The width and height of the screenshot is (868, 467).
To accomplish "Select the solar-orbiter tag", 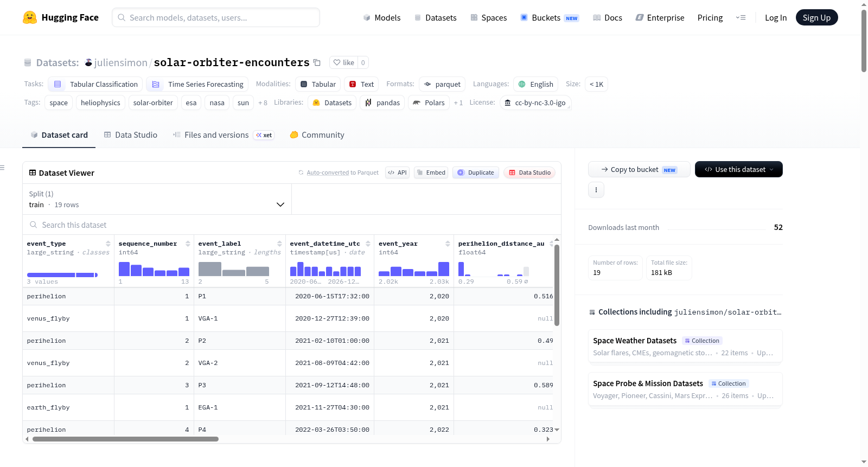I will (153, 103).
